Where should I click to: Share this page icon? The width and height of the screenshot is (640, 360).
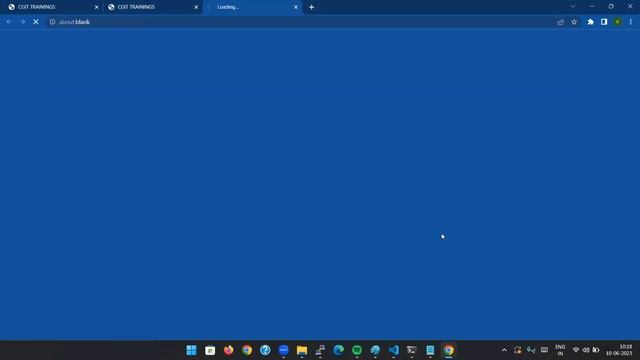point(560,22)
